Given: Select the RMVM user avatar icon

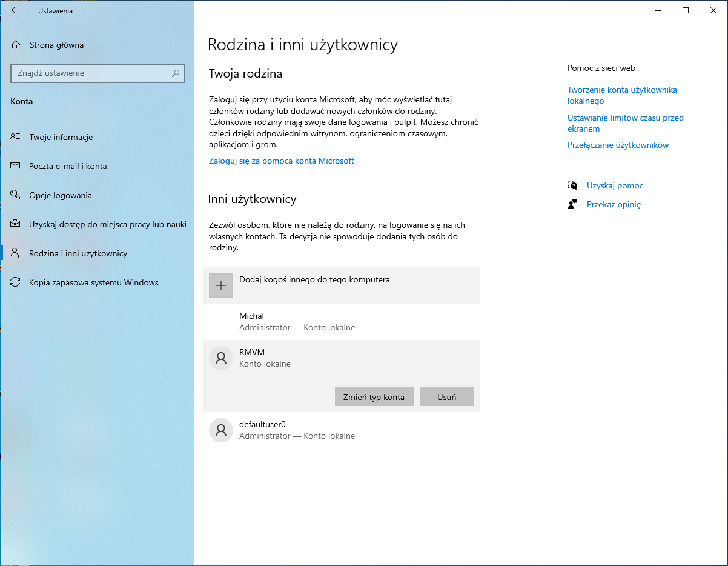Looking at the screenshot, I should [221, 358].
